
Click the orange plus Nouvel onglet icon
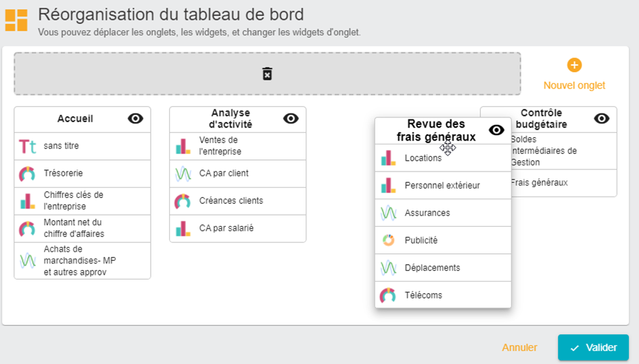pos(574,66)
